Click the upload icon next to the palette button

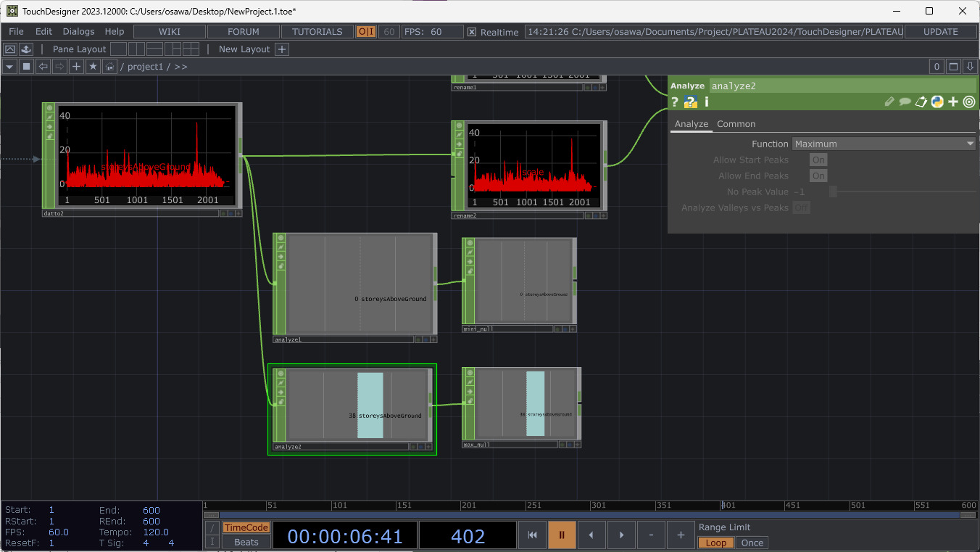[x=25, y=49]
